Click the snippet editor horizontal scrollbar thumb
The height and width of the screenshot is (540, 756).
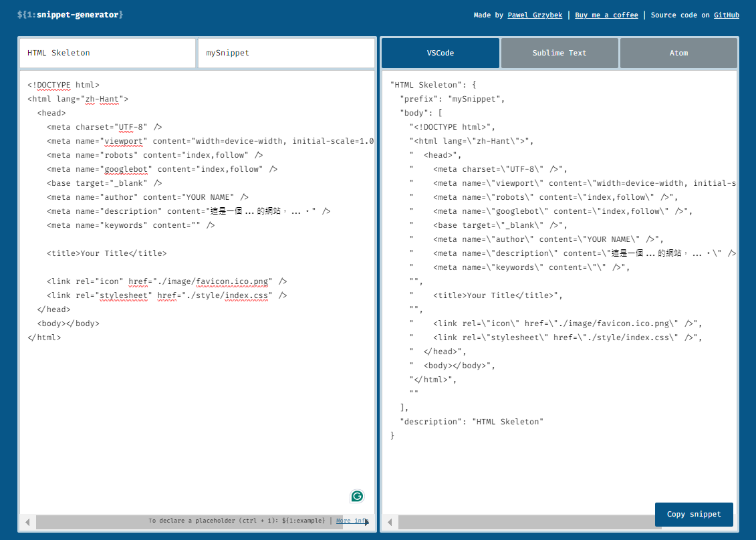(x=189, y=522)
